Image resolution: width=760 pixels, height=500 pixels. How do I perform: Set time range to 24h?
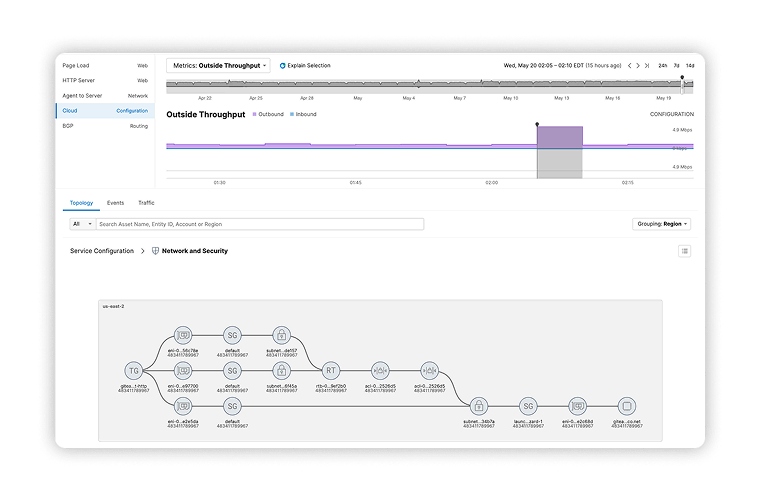pyautogui.click(x=663, y=65)
